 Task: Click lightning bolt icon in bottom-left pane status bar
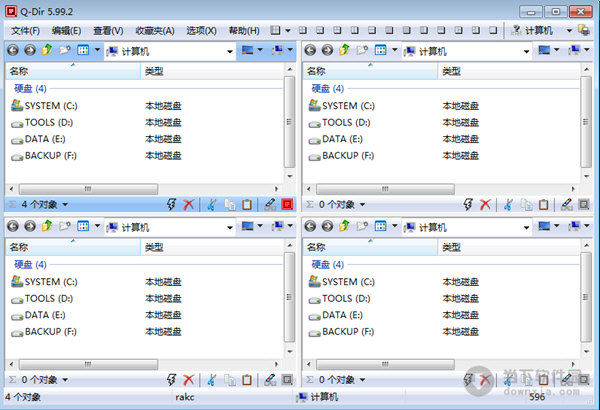pos(171,380)
